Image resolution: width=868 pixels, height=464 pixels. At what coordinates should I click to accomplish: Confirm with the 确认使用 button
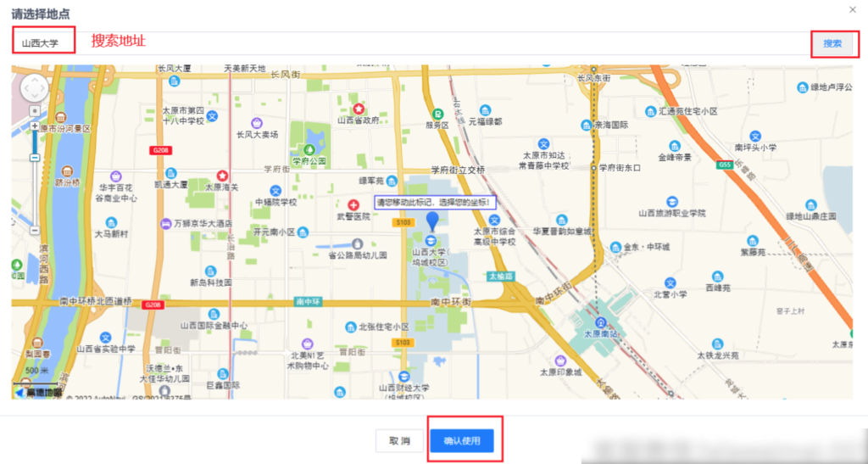coord(462,441)
